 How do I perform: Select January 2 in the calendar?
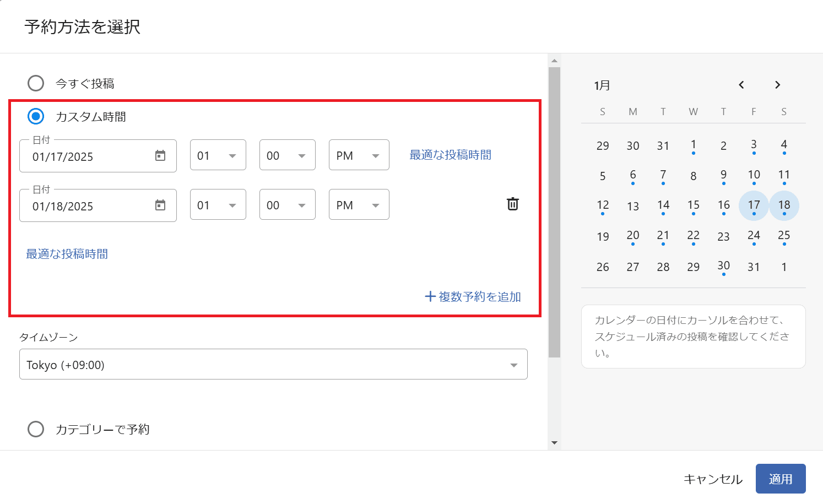pyautogui.click(x=723, y=145)
